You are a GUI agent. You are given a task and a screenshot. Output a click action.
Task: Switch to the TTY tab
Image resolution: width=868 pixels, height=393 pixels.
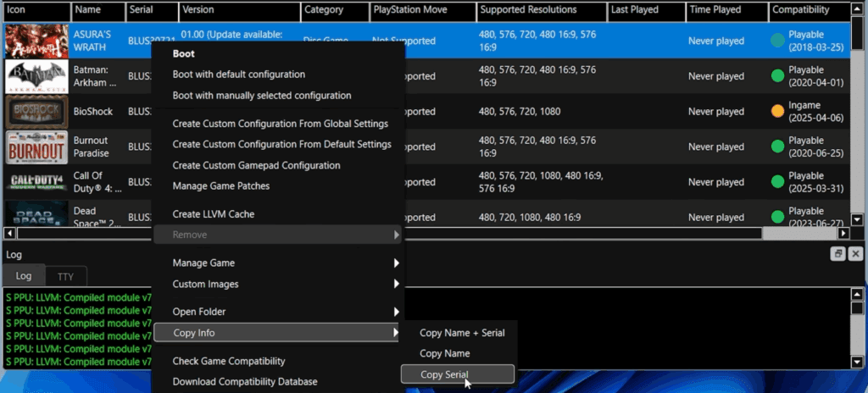pyautogui.click(x=65, y=277)
